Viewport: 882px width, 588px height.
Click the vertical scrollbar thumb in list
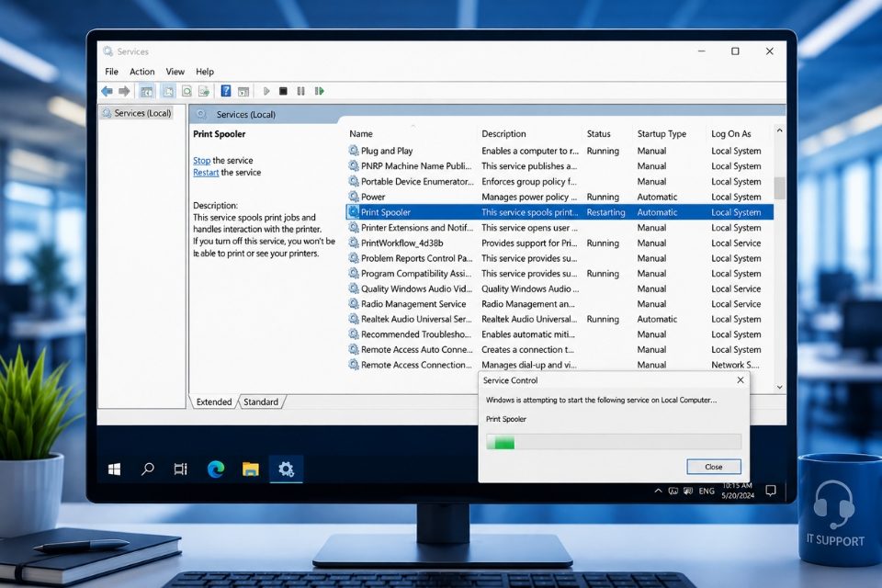point(780,188)
